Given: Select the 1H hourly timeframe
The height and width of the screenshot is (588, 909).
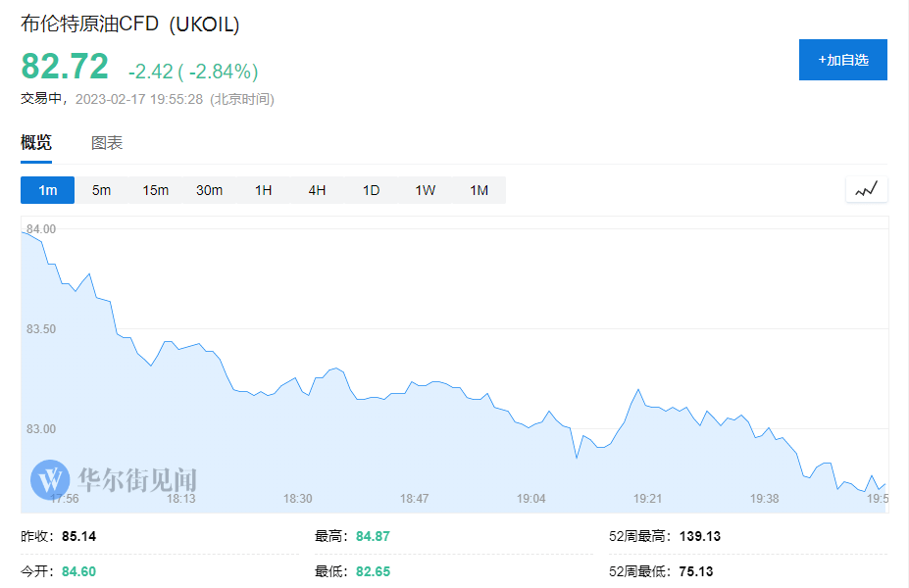Looking at the screenshot, I should pos(262,190).
